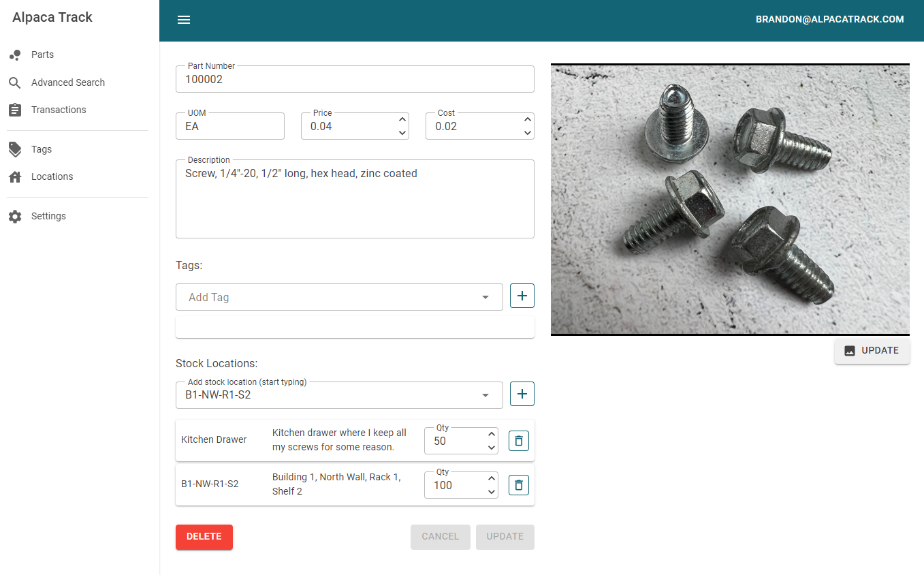Open the stock location dropdown arrow
Screen dimensions: 924x575
(485, 395)
